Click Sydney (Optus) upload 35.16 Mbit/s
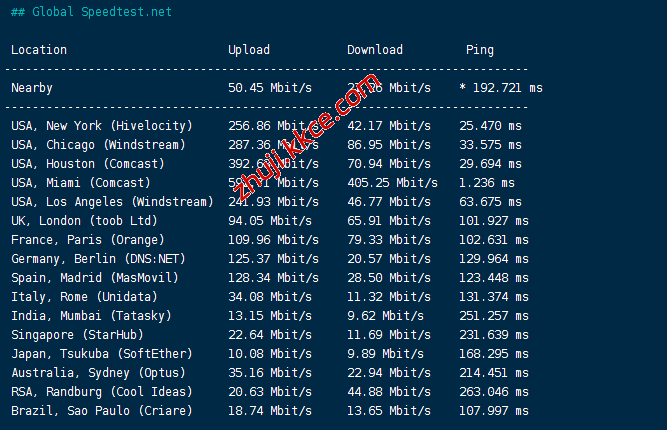The height and width of the screenshot is (430, 667). (270, 373)
